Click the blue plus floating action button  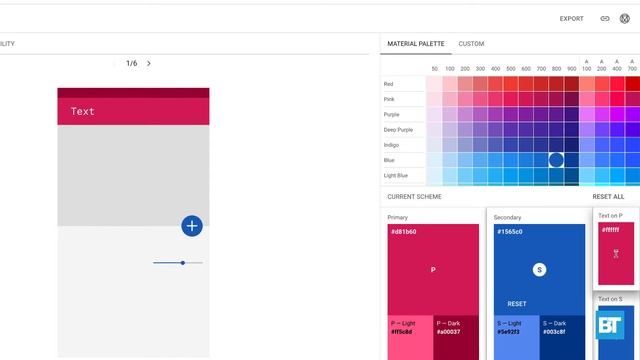point(192,226)
